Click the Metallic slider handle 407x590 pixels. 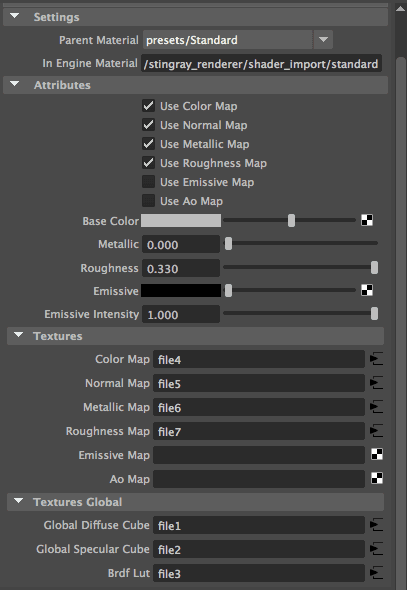tap(228, 244)
